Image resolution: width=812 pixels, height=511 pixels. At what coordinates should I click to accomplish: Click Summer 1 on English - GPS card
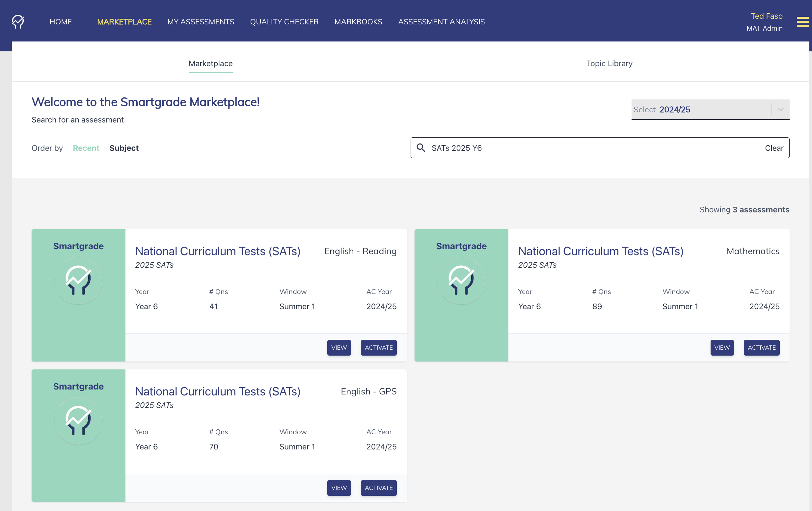(297, 446)
